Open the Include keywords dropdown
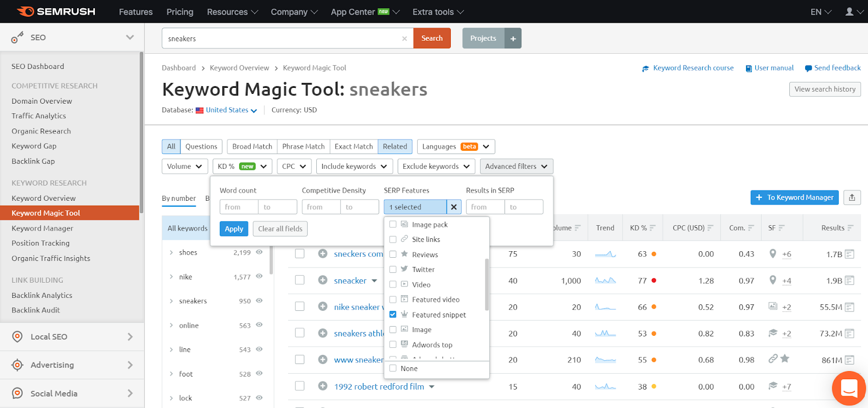Image resolution: width=868 pixels, height=408 pixels. 354,166
